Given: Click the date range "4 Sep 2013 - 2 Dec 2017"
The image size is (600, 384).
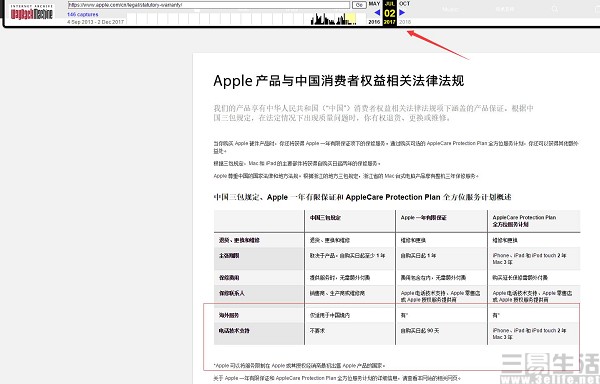Looking at the screenshot, I should 96,22.
